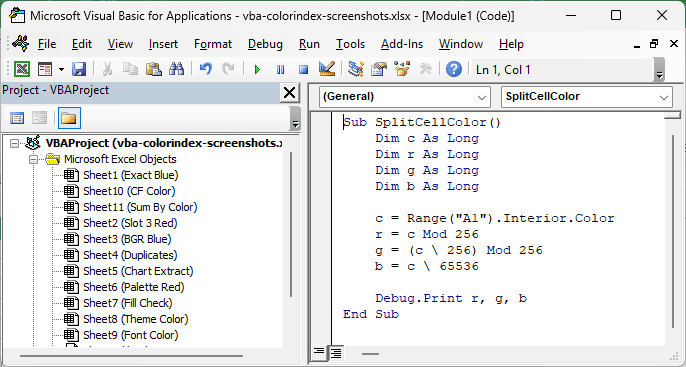Viewport: 686px width, 367px height.
Task: Select Sheet6 (Palette Red) in the tree
Action: [133, 287]
